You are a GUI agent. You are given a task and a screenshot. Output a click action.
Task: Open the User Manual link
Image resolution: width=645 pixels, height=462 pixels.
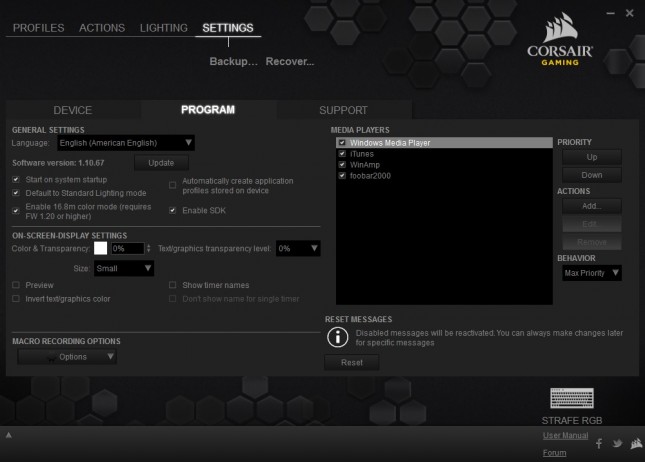point(565,435)
